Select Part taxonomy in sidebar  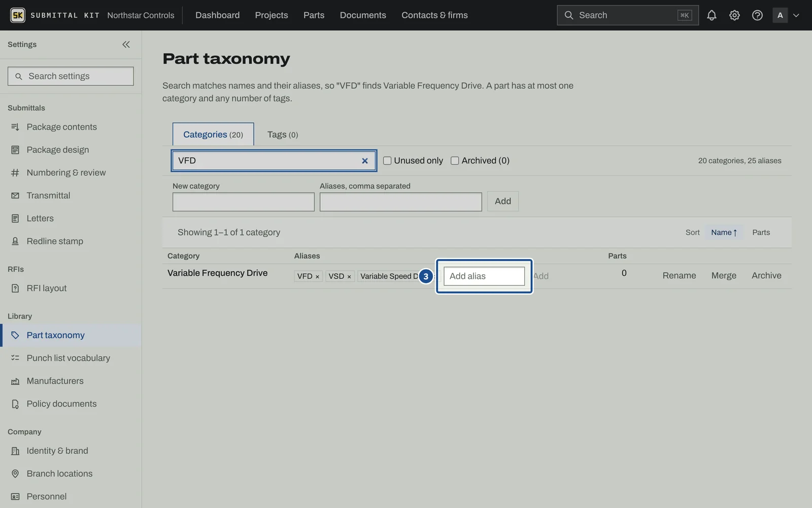(71, 335)
